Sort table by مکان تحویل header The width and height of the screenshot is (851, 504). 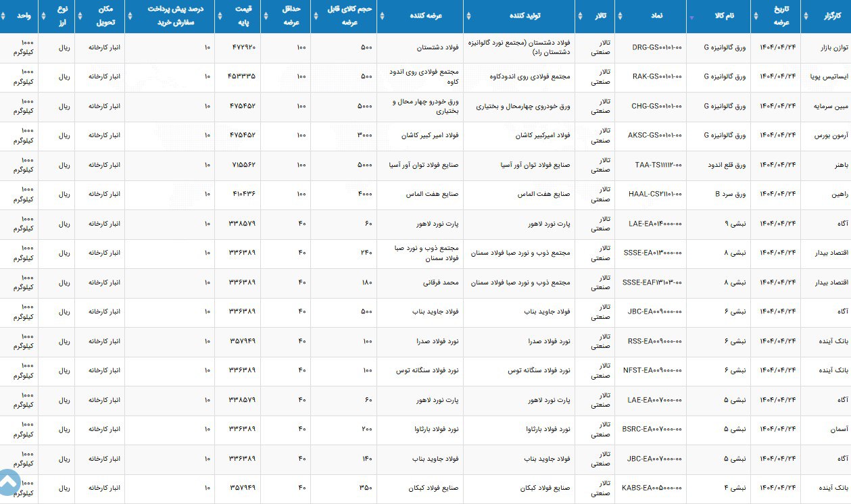point(81,17)
